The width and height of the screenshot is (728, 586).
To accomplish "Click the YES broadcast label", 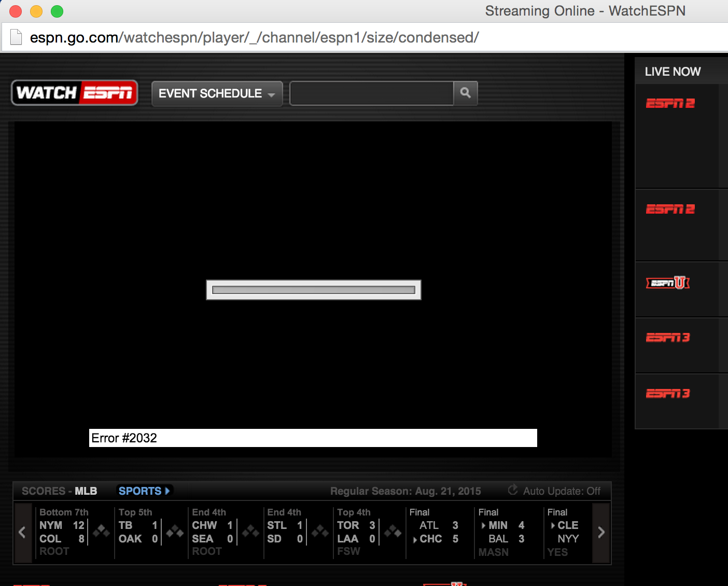I will point(558,552).
